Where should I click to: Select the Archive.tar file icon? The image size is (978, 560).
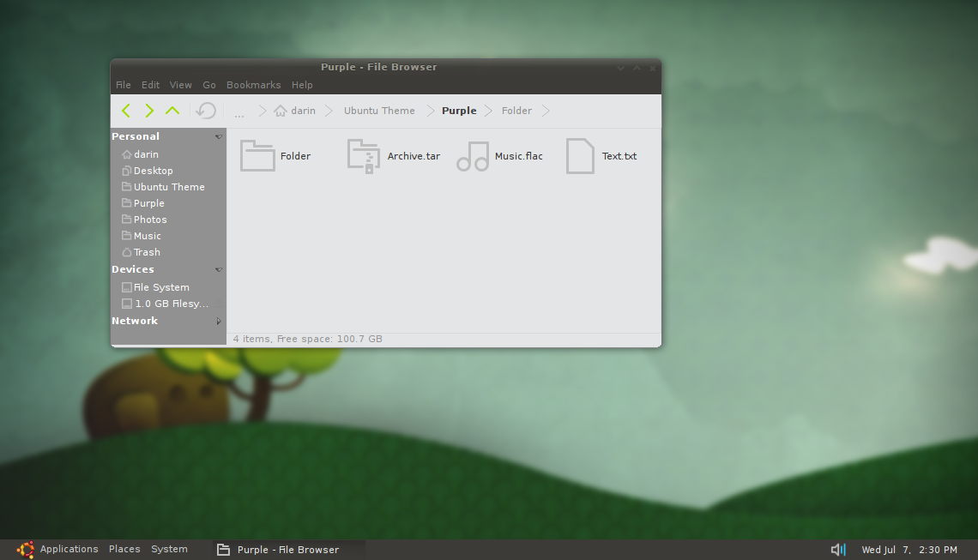(x=364, y=156)
